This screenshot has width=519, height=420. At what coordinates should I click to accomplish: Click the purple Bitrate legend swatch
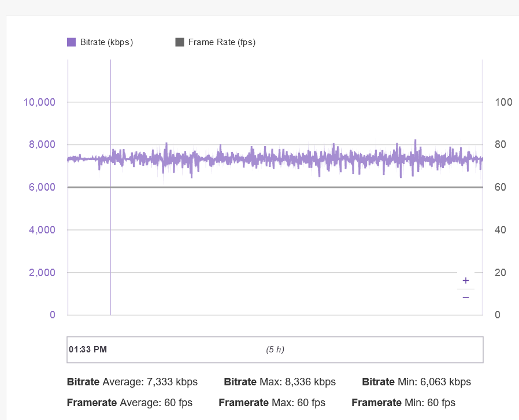(72, 42)
